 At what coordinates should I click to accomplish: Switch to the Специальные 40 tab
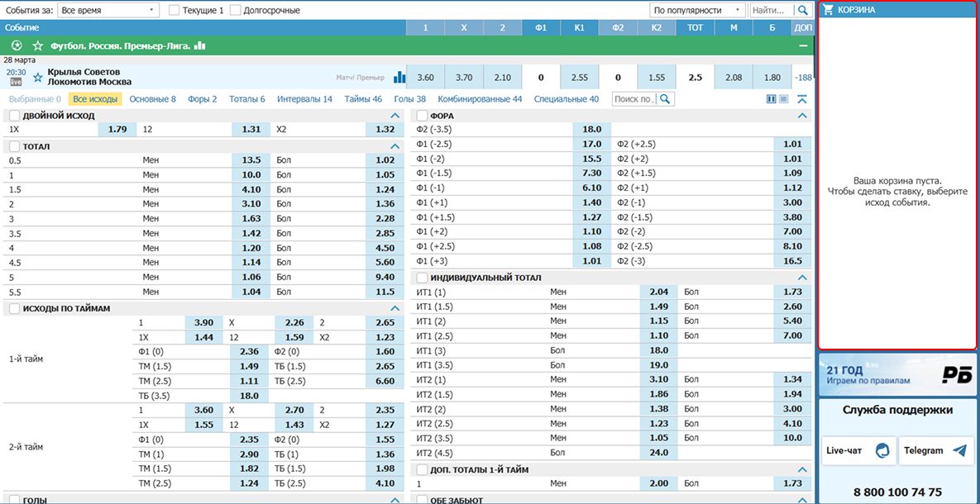tap(566, 99)
